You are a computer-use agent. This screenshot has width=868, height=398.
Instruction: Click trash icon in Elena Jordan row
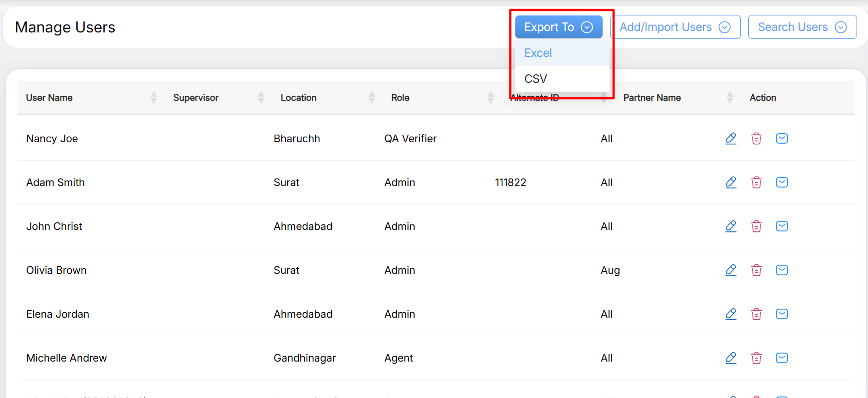[x=756, y=314]
